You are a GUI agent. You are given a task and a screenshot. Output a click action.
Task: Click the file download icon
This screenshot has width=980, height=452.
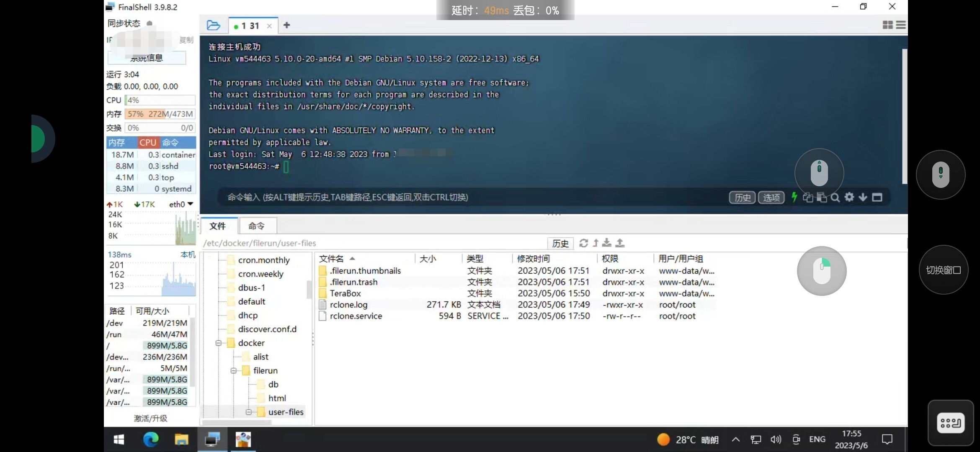(607, 243)
